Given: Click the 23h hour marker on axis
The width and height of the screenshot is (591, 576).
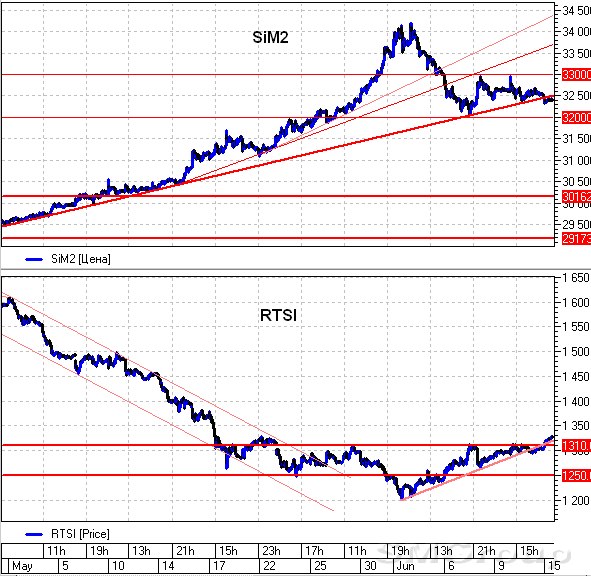Looking at the screenshot, I should [x=271, y=551].
